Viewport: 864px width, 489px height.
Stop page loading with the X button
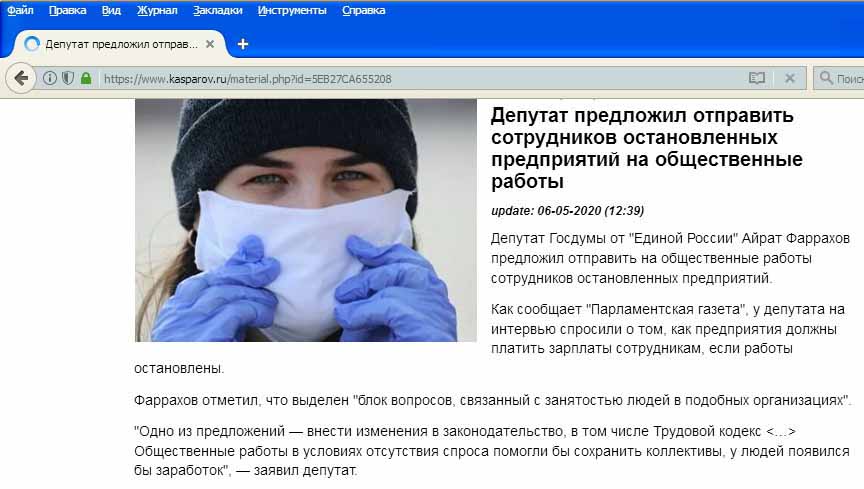(790, 78)
